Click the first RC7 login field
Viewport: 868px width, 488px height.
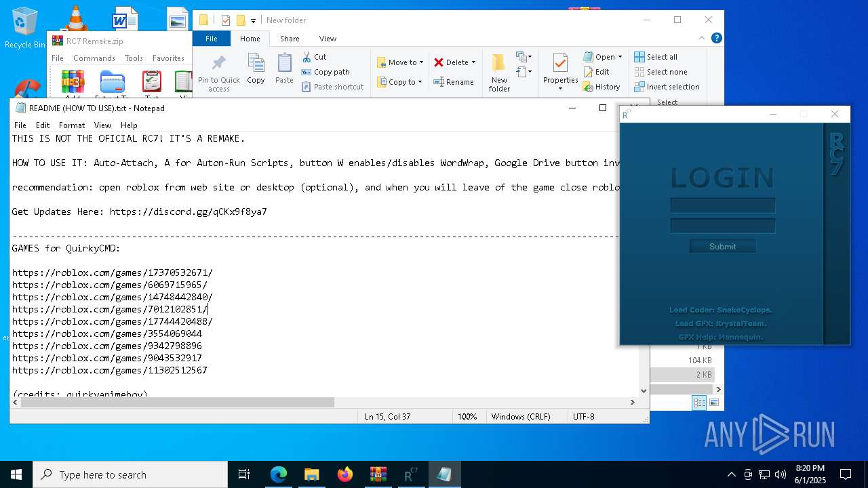tap(722, 205)
